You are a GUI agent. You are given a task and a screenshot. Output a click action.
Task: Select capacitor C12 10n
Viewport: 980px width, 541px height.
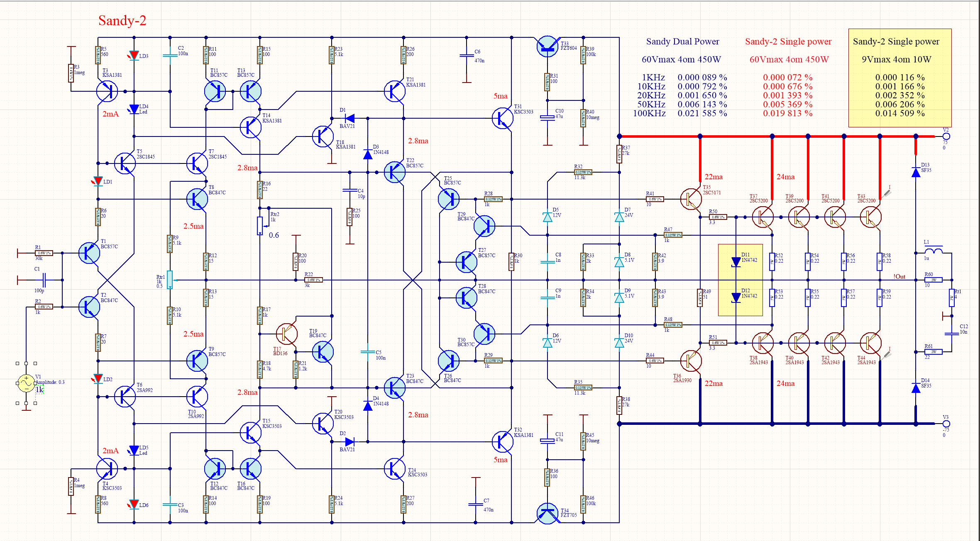point(952,334)
